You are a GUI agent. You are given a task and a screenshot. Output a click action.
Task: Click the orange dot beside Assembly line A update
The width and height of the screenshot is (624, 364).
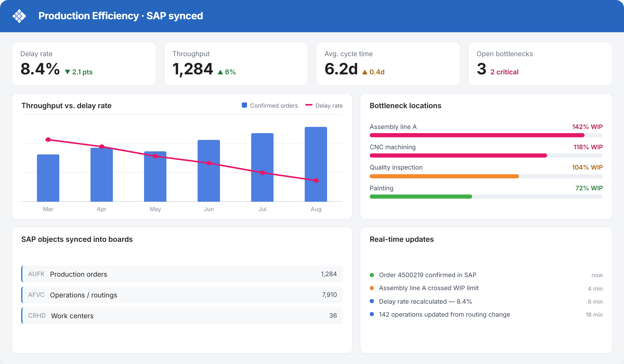(x=372, y=288)
